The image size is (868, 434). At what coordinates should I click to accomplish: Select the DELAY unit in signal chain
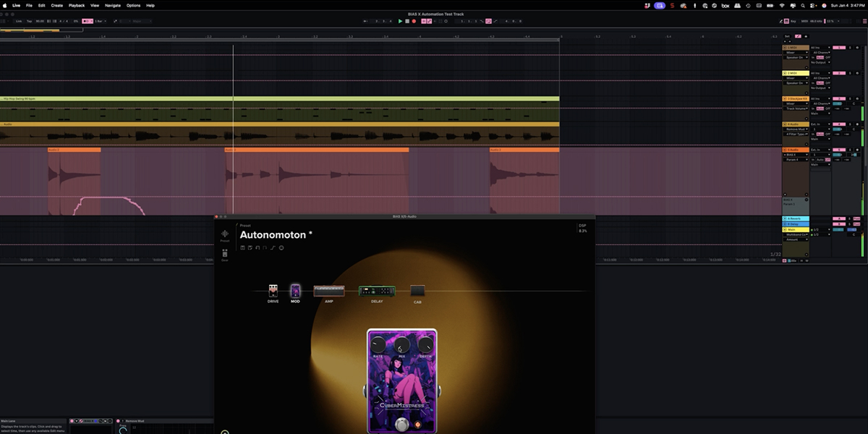click(377, 291)
